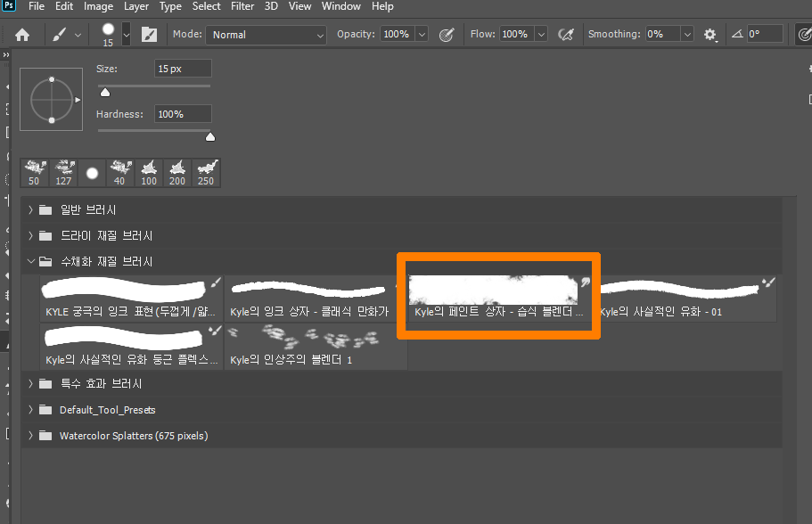The width and height of the screenshot is (812, 524).
Task: Select recent brush labeled 127
Action: (x=63, y=172)
